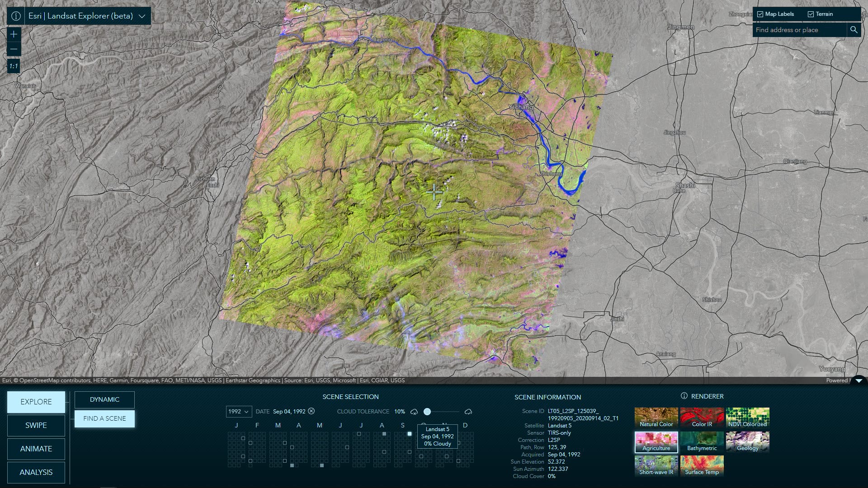Image resolution: width=868 pixels, height=488 pixels.
Task: Click the Yueyang label on the map
Action: [x=832, y=369]
